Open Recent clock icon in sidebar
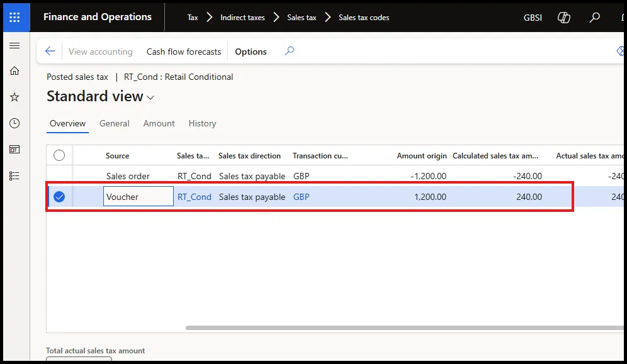The width and height of the screenshot is (627, 364). 14,123
